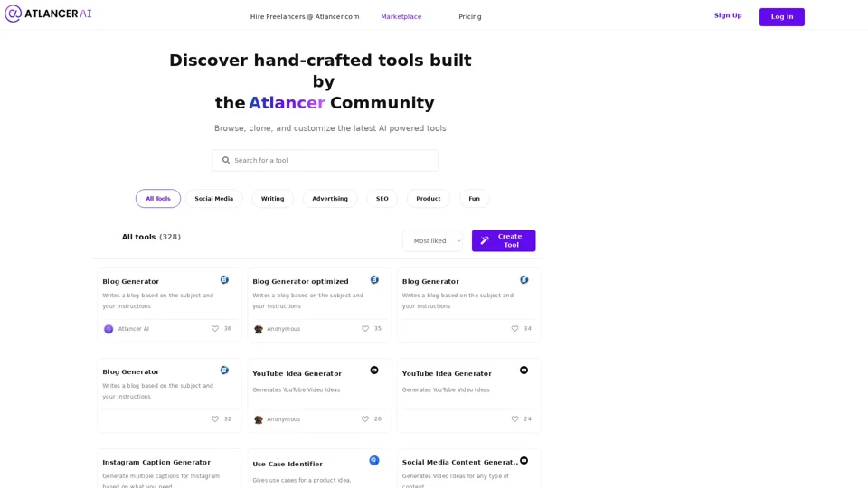The width and height of the screenshot is (868, 488).
Task: Click the blue icon on Use Case Identifier card
Action: click(x=374, y=460)
